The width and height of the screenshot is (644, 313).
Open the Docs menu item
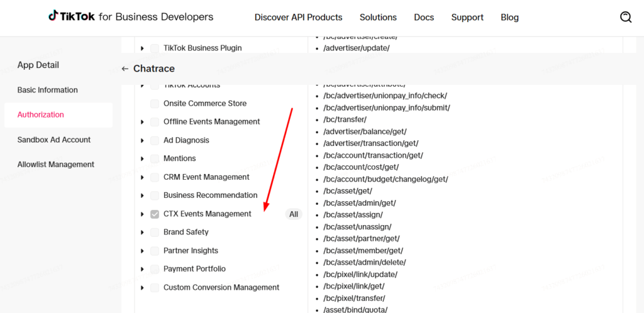[x=424, y=17]
